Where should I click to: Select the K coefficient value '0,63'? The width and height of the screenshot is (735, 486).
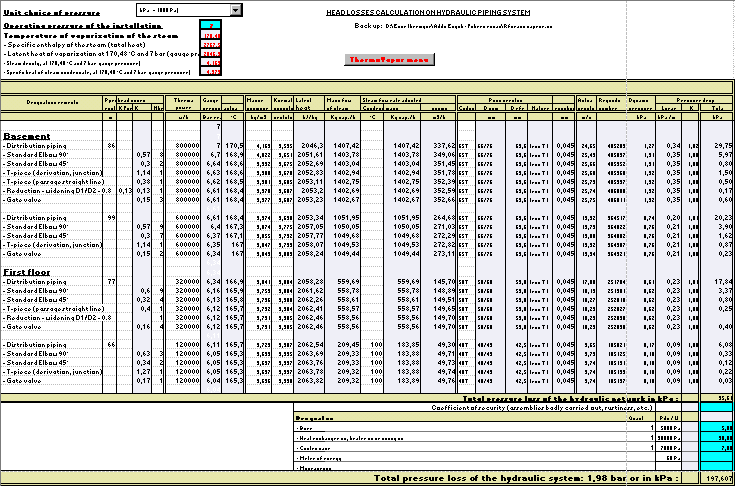point(143,354)
